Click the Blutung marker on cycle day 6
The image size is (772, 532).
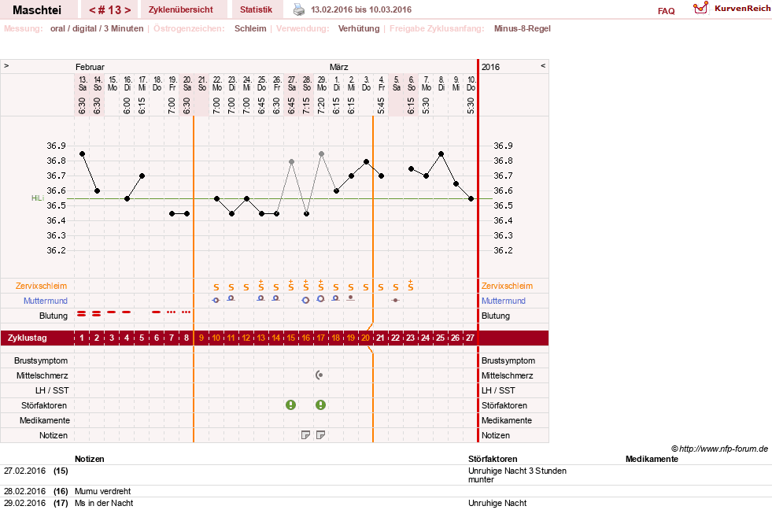(x=157, y=312)
